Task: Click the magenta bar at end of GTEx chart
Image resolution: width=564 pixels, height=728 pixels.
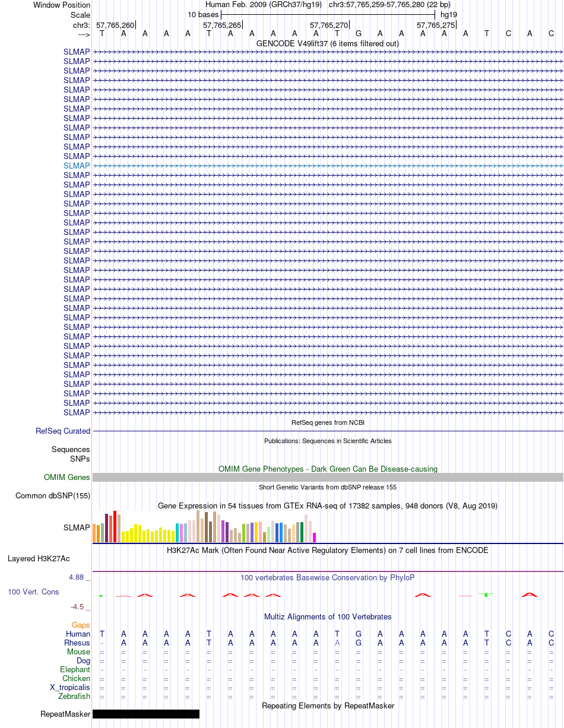Action: click(315, 538)
